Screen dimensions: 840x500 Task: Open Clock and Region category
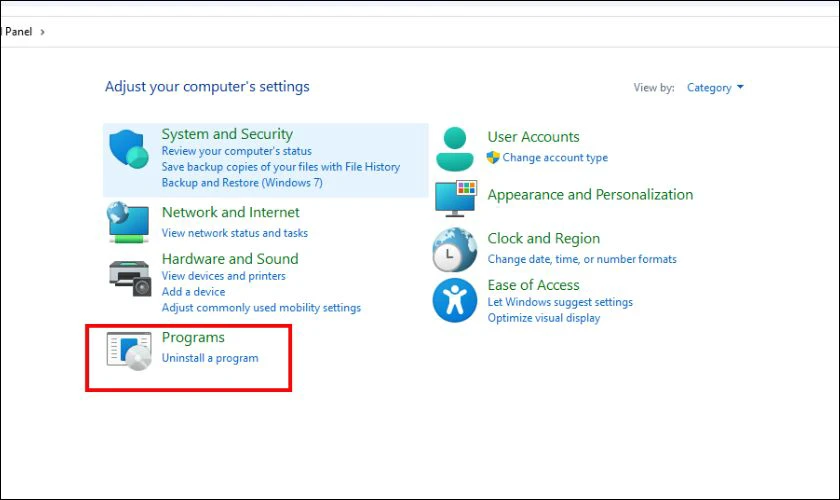(544, 238)
